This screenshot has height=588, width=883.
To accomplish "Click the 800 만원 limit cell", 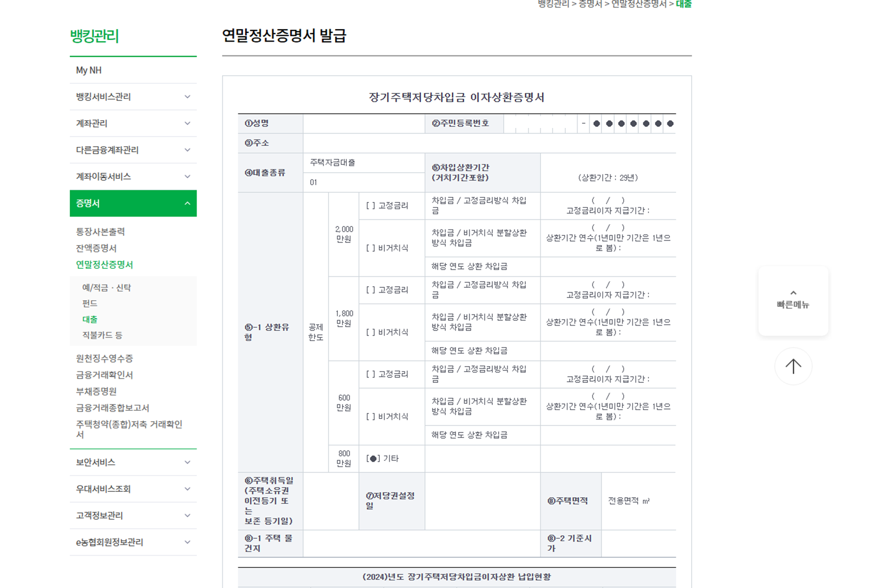I will [344, 458].
